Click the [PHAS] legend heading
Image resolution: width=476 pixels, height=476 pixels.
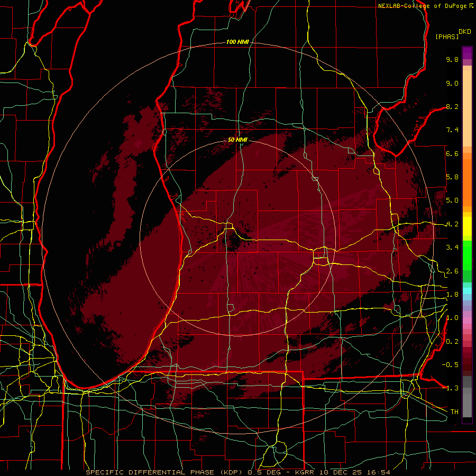(x=447, y=36)
